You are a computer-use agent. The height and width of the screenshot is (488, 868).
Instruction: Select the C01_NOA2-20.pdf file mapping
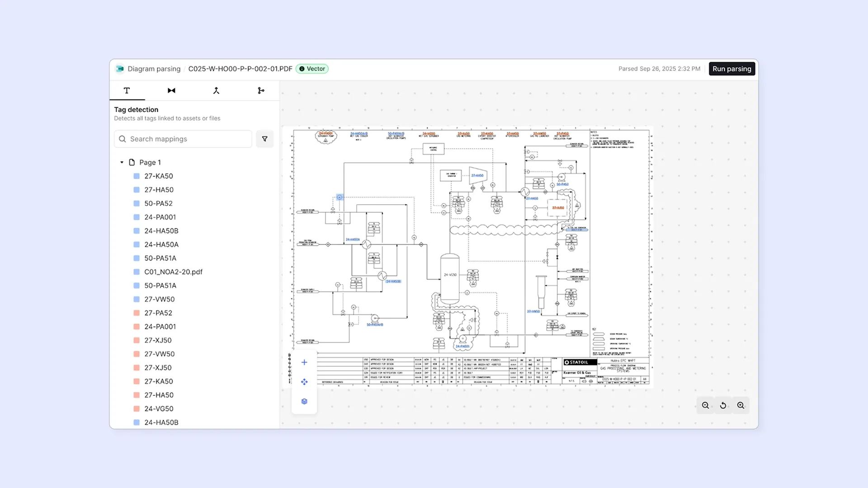tap(173, 272)
